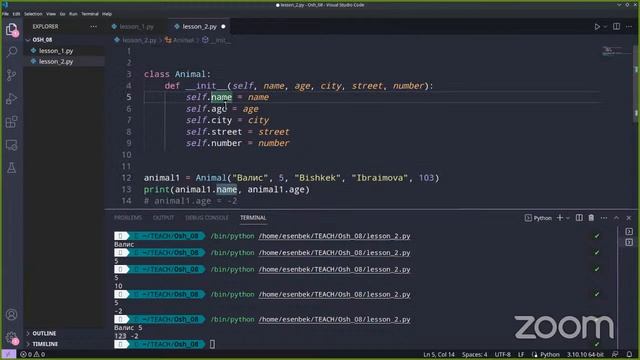Select the 3.10.10 64-bit interpreter
Image resolution: width=640 pixels, height=360 pixels.
pyautogui.click(x=585, y=354)
